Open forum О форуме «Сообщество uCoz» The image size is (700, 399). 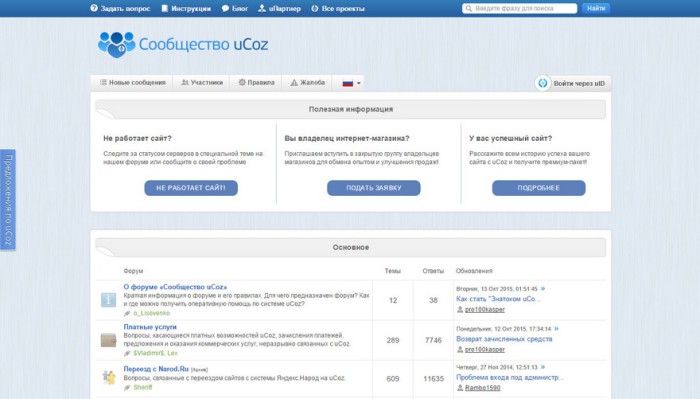pos(175,287)
